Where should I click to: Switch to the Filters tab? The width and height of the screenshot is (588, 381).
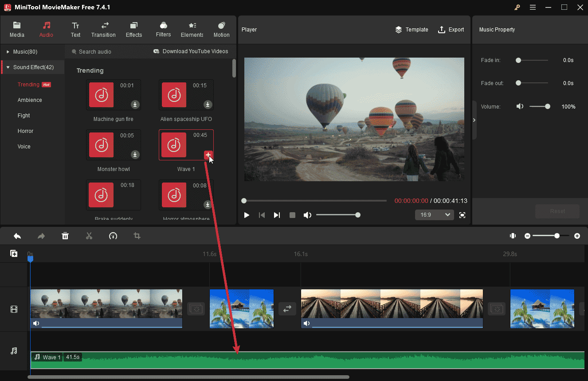(163, 30)
